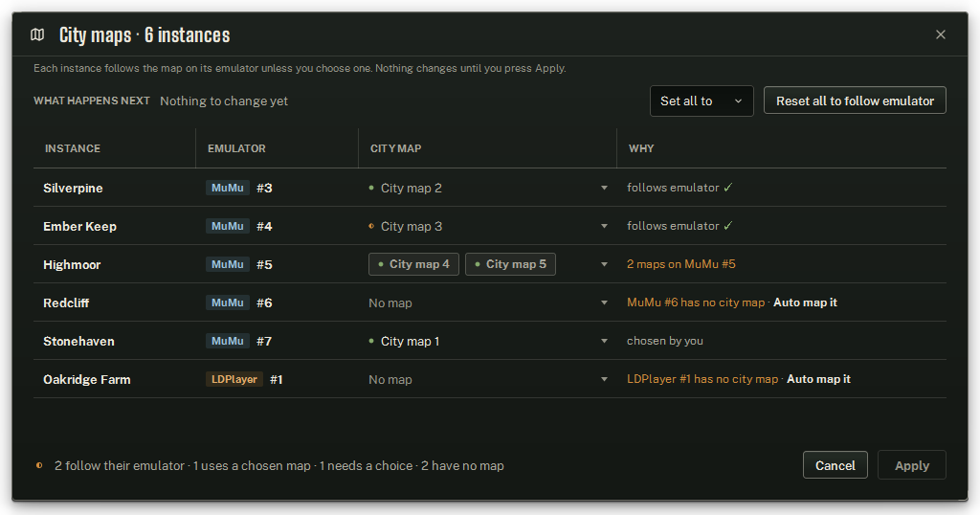Image resolution: width=980 pixels, height=515 pixels.
Task: Click 'Nothing to change yet' status text
Action: (224, 101)
